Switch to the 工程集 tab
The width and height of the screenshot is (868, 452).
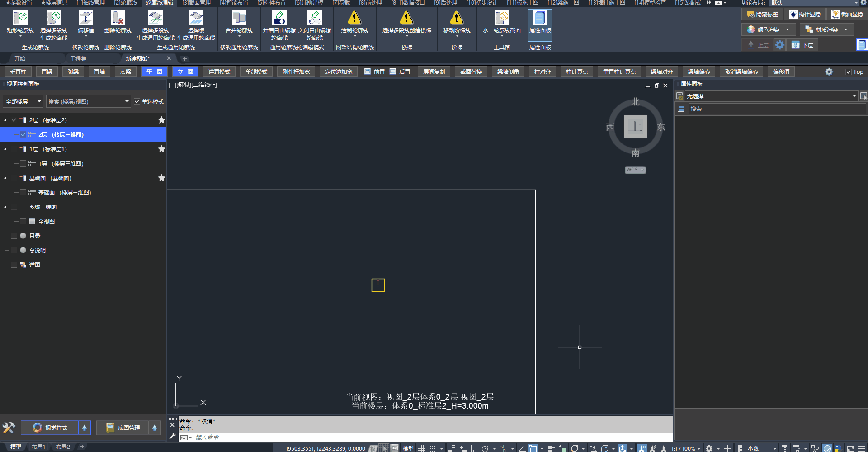coord(78,59)
